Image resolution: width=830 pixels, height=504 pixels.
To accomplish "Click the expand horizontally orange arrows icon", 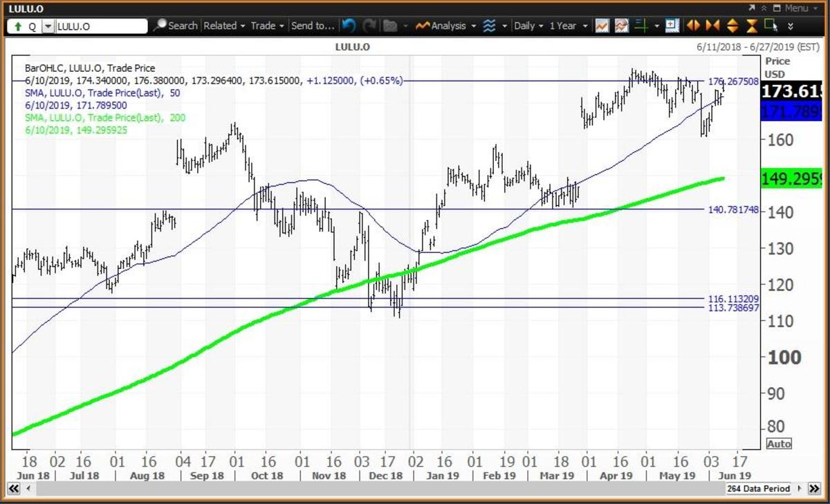I will pyautogui.click(x=693, y=26).
